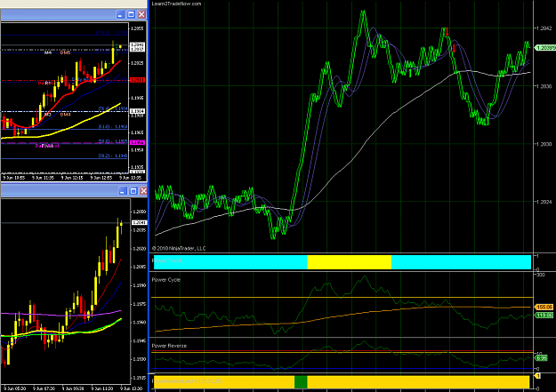556x392 pixels.
Task: Click the 9 Jun 12:15 time label
Action: pos(72,177)
